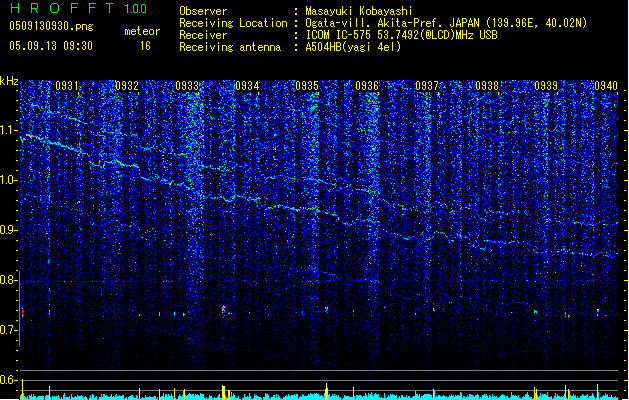Image resolution: width=629 pixels, height=400 pixels.
Task: Click the 0940 time marker
Action: click(x=606, y=86)
